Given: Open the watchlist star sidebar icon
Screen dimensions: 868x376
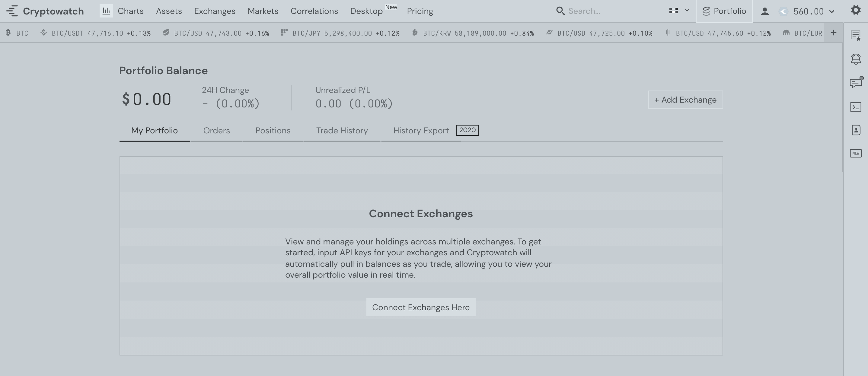Looking at the screenshot, I should pyautogui.click(x=856, y=36).
